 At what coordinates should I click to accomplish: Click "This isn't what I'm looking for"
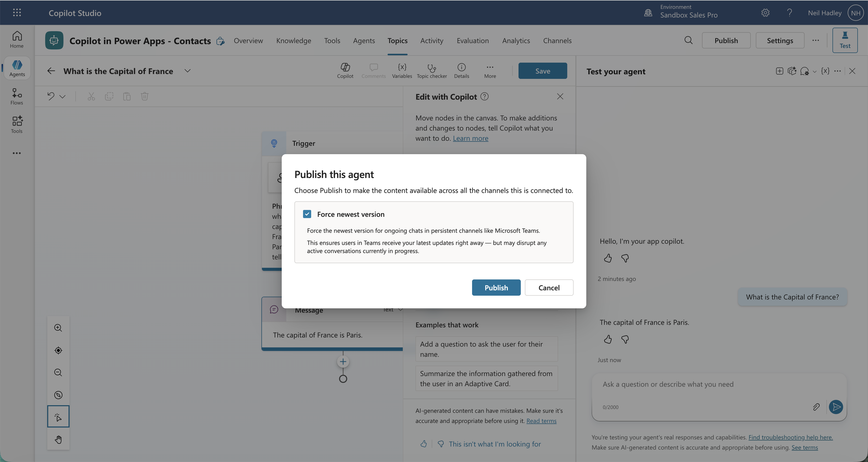pos(495,444)
